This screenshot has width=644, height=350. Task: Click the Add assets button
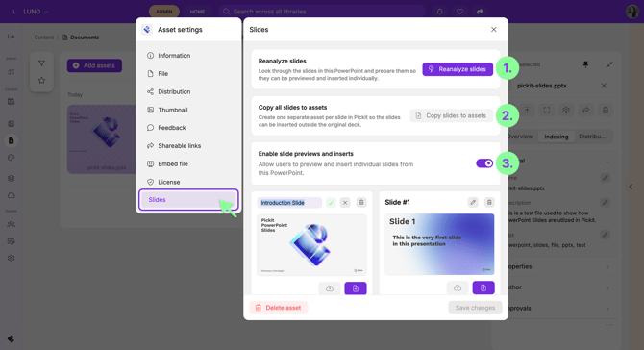point(94,65)
